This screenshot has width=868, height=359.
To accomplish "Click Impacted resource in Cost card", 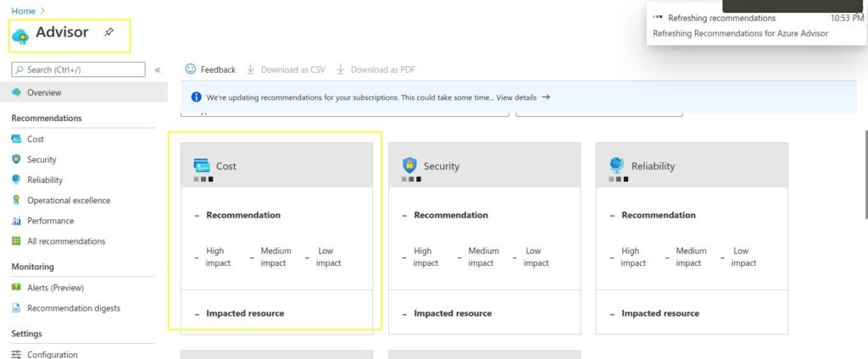I will coord(245,313).
